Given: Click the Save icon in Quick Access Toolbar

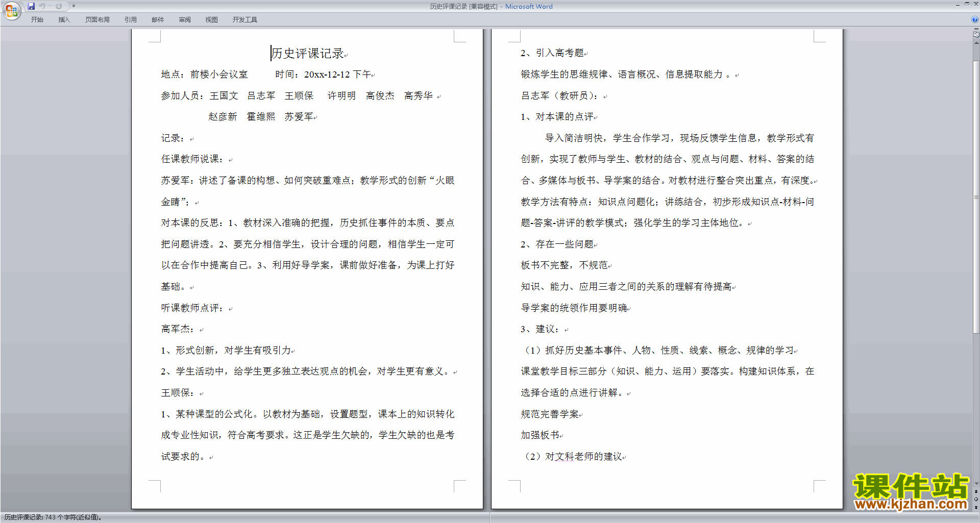Looking at the screenshot, I should click(31, 6).
